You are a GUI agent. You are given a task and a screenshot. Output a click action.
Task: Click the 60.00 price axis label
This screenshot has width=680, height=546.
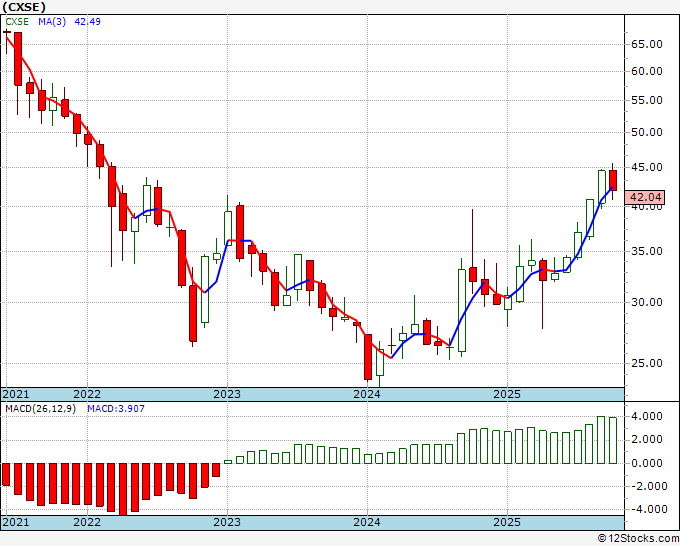coord(647,71)
